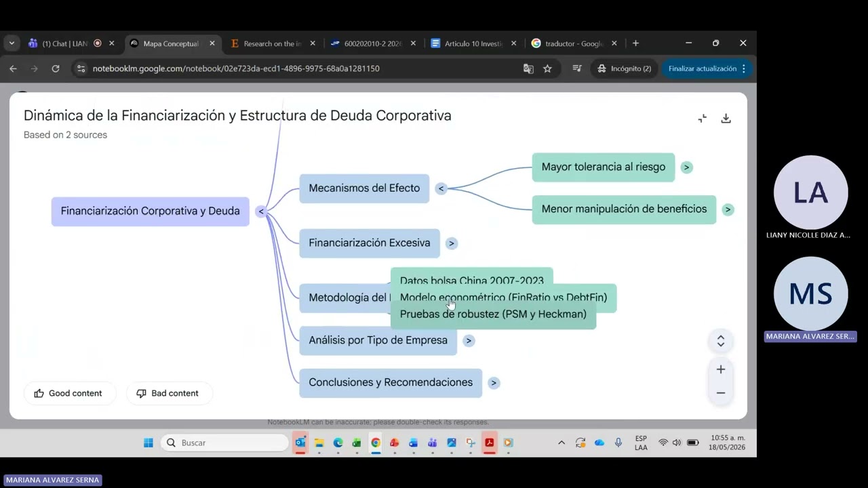The width and height of the screenshot is (868, 488).
Task: Open the Incógnito (2) profile indicator
Action: (x=624, y=68)
